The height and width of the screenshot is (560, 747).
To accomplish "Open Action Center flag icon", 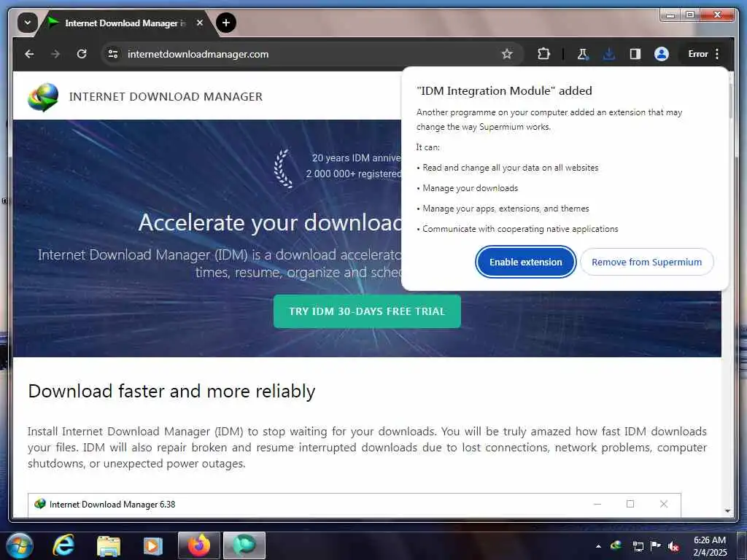I will 656,545.
